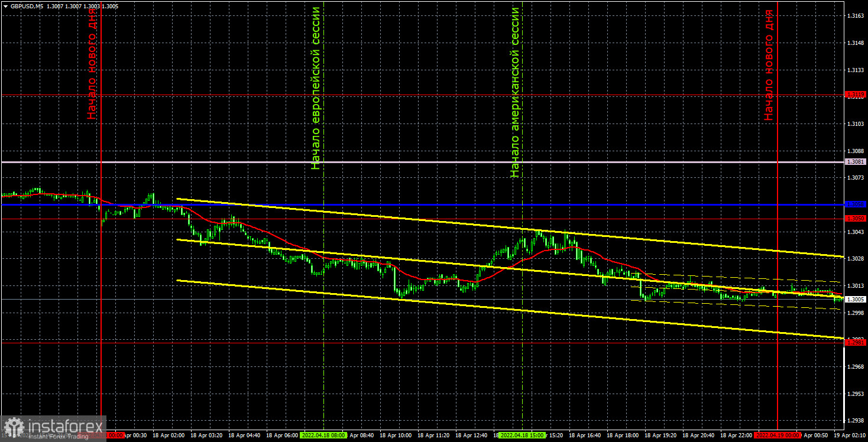Click time axis label 18 Apr 18:00
The width and height of the screenshot is (868, 442).
click(623, 435)
